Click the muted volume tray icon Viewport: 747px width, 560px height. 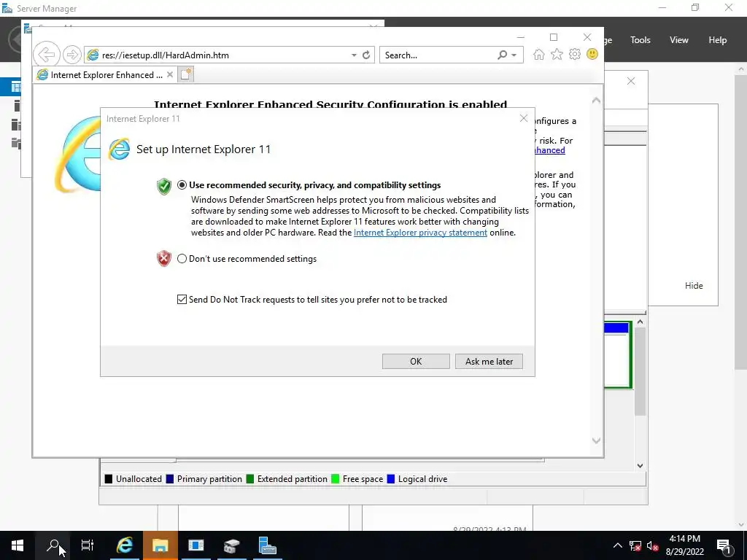652,545
